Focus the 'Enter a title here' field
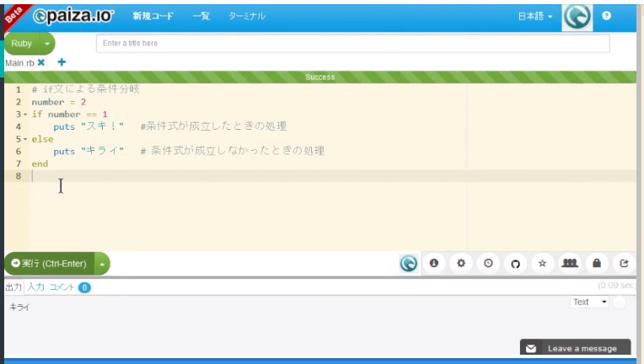 353,43
